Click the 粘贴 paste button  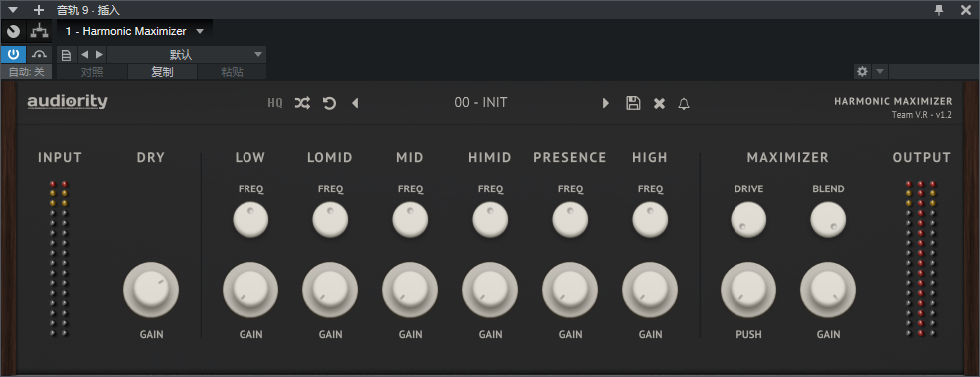(x=232, y=72)
